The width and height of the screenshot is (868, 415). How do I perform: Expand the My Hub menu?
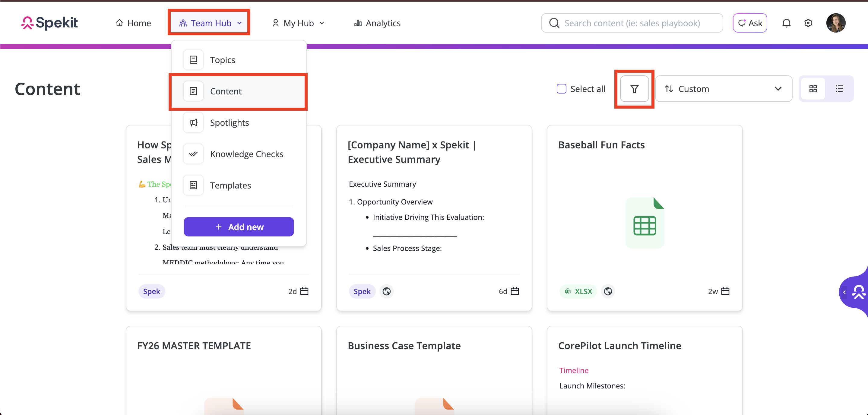point(298,23)
